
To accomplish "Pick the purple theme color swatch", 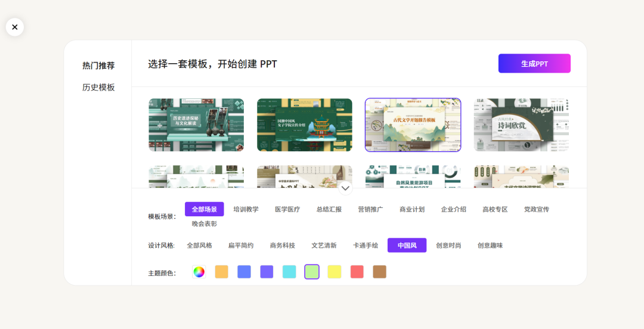I will click(267, 272).
